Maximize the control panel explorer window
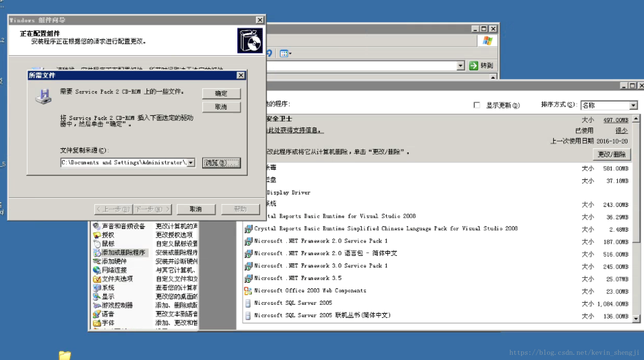The image size is (644, 360). tap(484, 29)
